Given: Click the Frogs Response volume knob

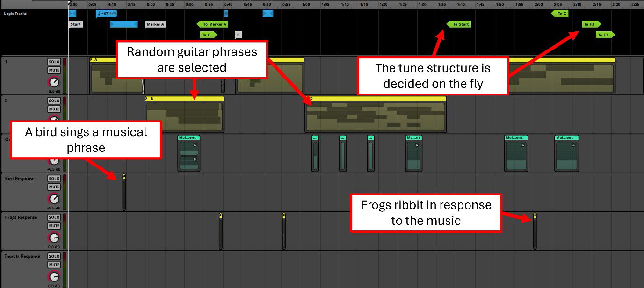Looking at the screenshot, I should [x=54, y=238].
